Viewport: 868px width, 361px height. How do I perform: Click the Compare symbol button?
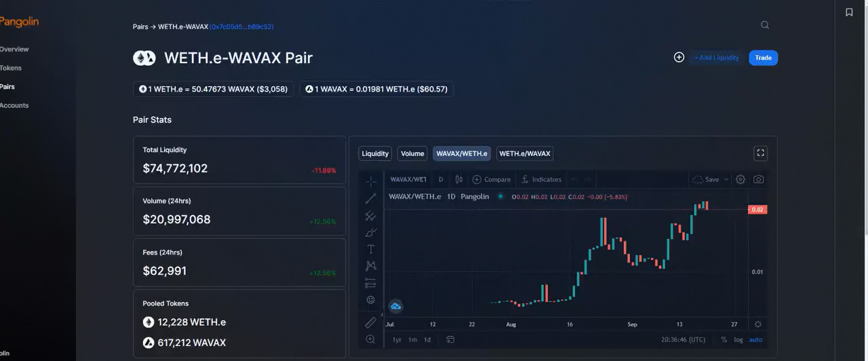[x=492, y=180]
